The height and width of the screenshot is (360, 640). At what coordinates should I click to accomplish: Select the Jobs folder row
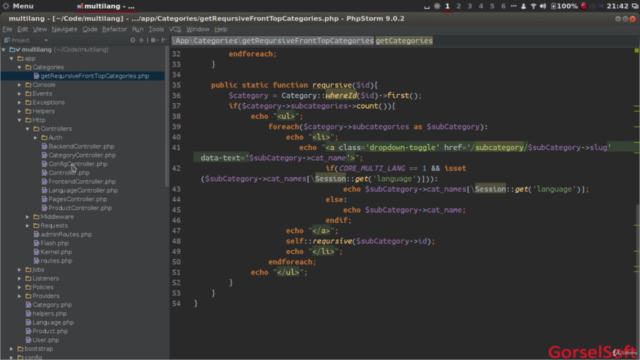pos(82,269)
